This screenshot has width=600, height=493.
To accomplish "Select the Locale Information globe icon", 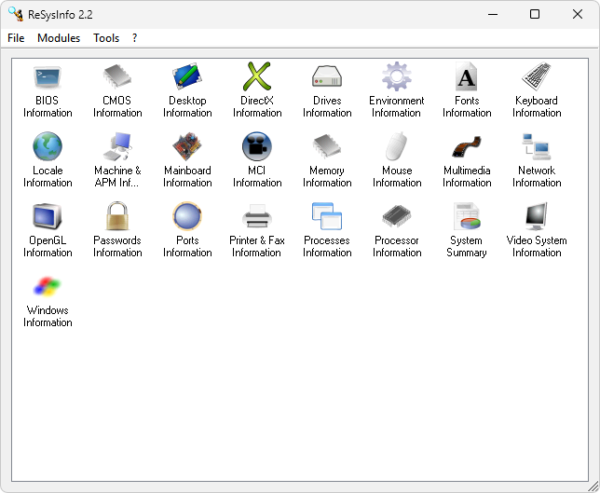I will click(x=47, y=148).
